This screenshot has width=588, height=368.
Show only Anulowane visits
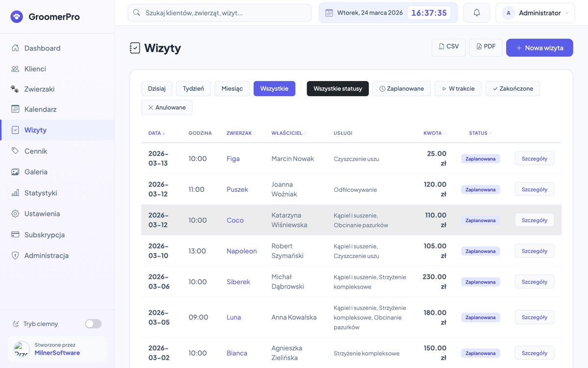coord(167,107)
